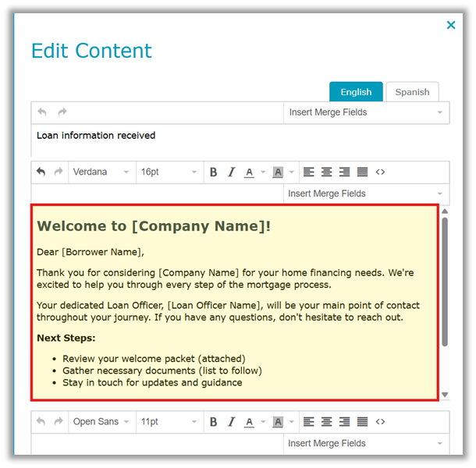The image size is (476, 468).
Task: Redo in the Open Sans editor toolbar
Action: pyautogui.click(x=59, y=421)
